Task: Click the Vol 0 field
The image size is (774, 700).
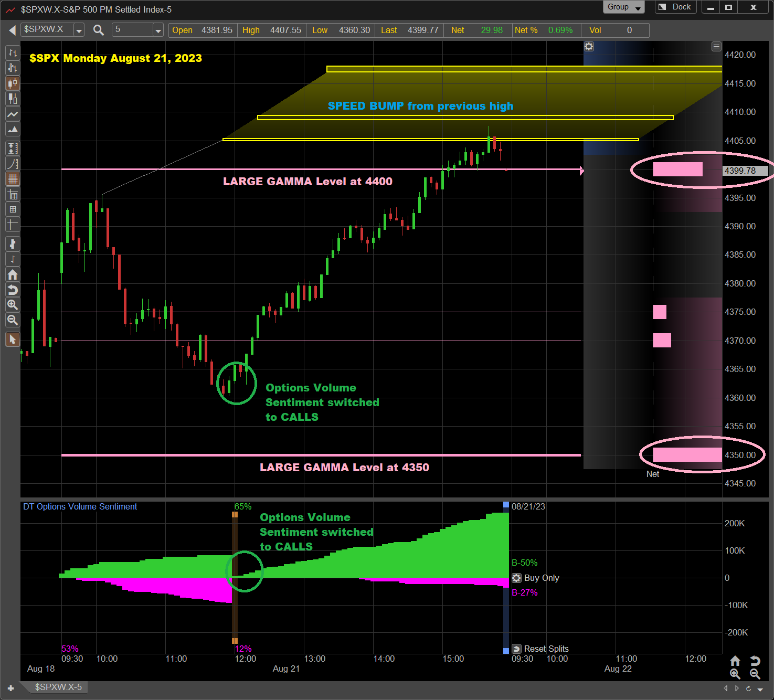Action: [x=616, y=30]
